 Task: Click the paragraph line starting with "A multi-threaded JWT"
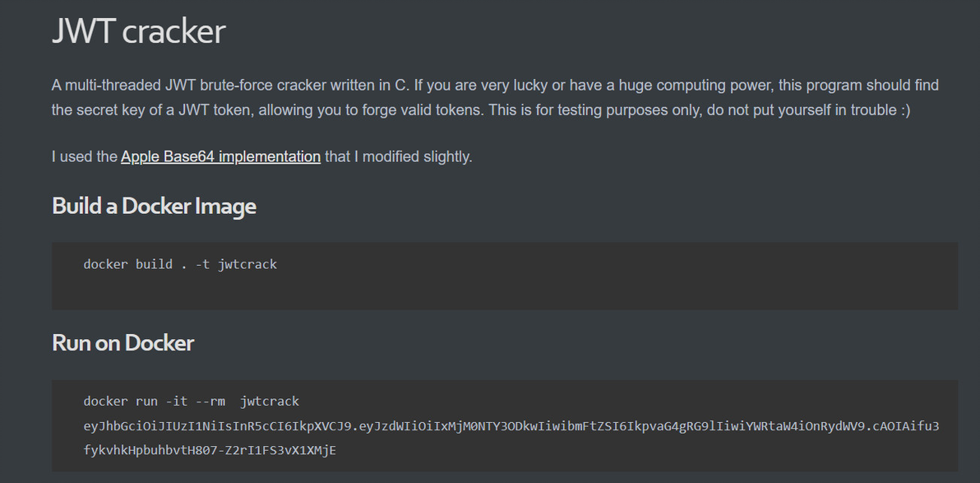pyautogui.click(x=494, y=86)
